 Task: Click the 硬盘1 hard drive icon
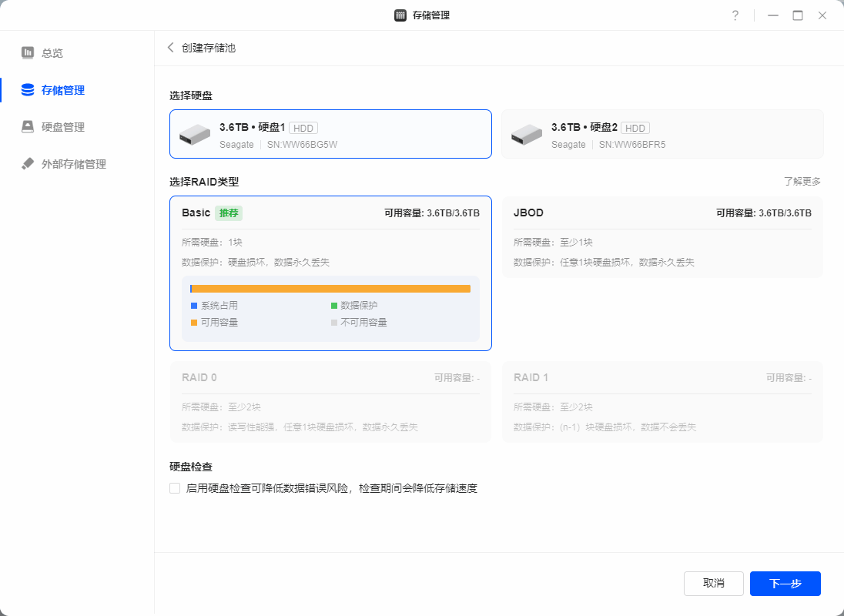click(x=195, y=135)
